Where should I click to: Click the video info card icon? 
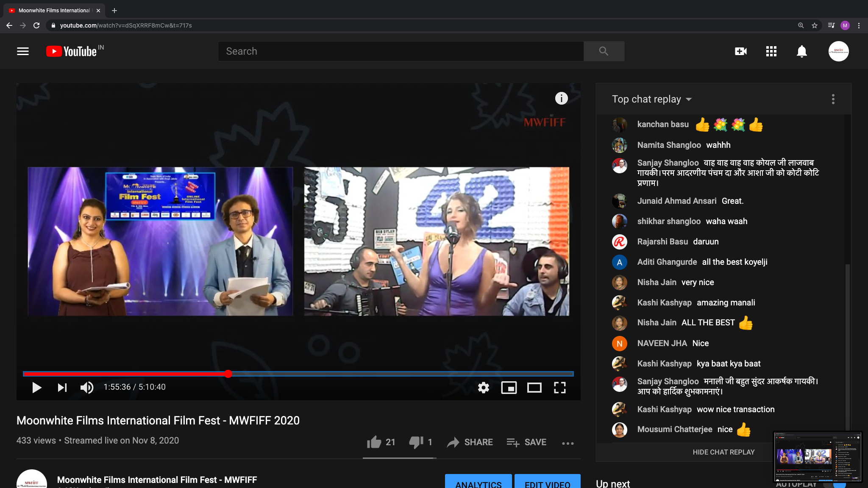pos(561,98)
